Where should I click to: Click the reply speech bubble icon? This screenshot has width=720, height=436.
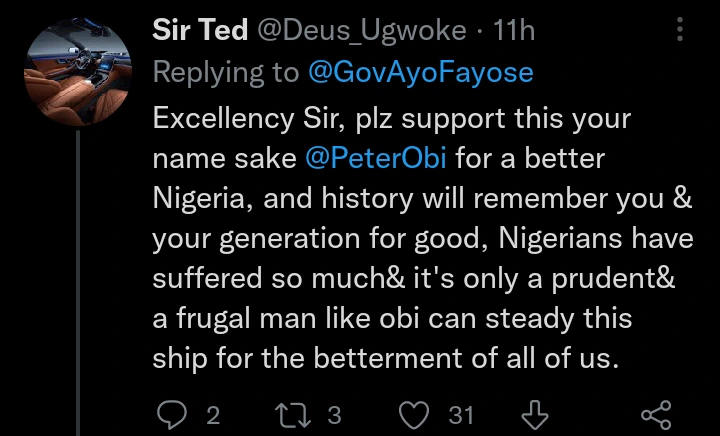(172, 413)
